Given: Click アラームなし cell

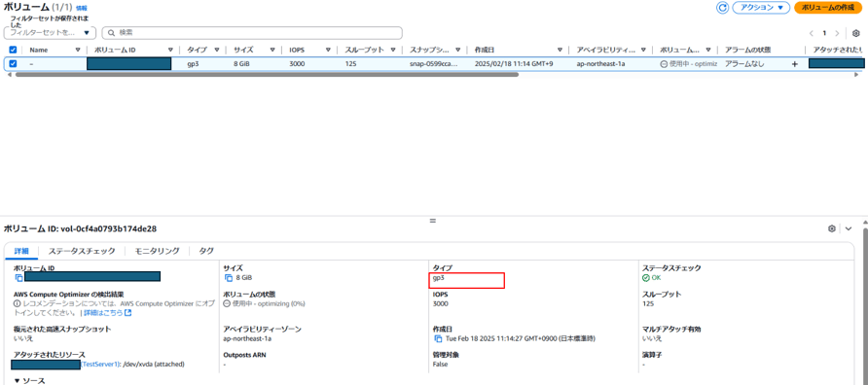Looking at the screenshot, I should tap(744, 64).
